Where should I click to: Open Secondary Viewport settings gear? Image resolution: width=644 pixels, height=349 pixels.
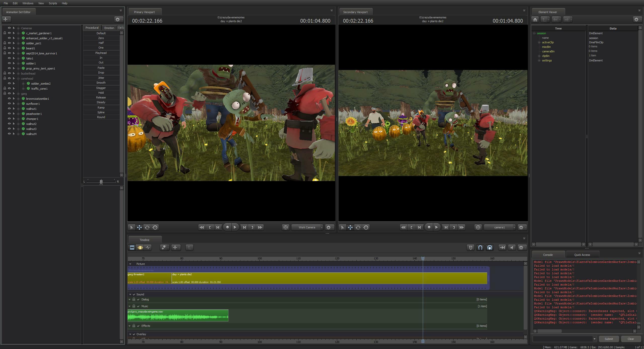[522, 227]
